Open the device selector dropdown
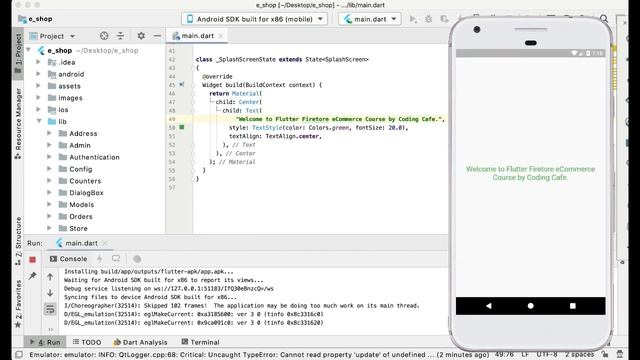This screenshot has height=360, width=640. click(254, 19)
